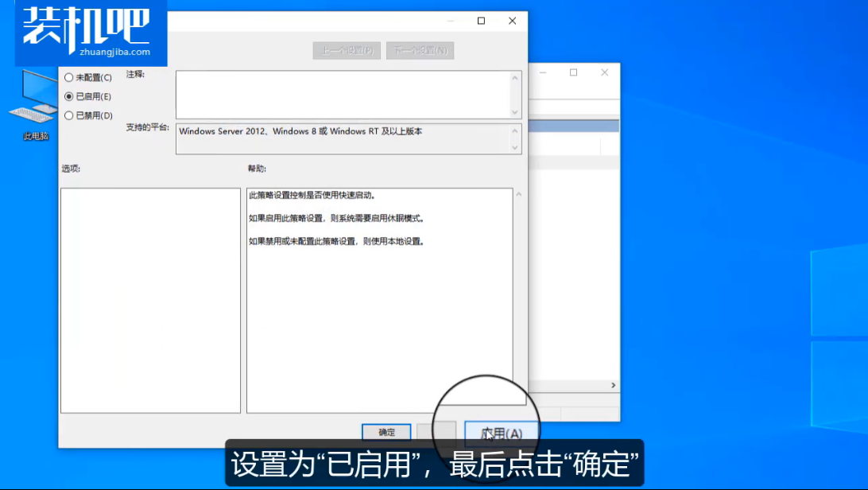
Task: Maximize the policy setting dialog
Action: 481,21
